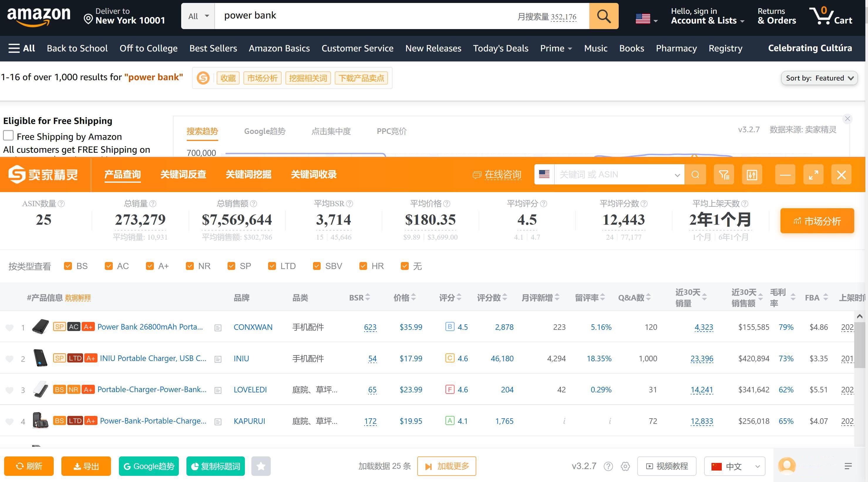Click the details icon next to INIU product
868x482 pixels.
[218, 359]
